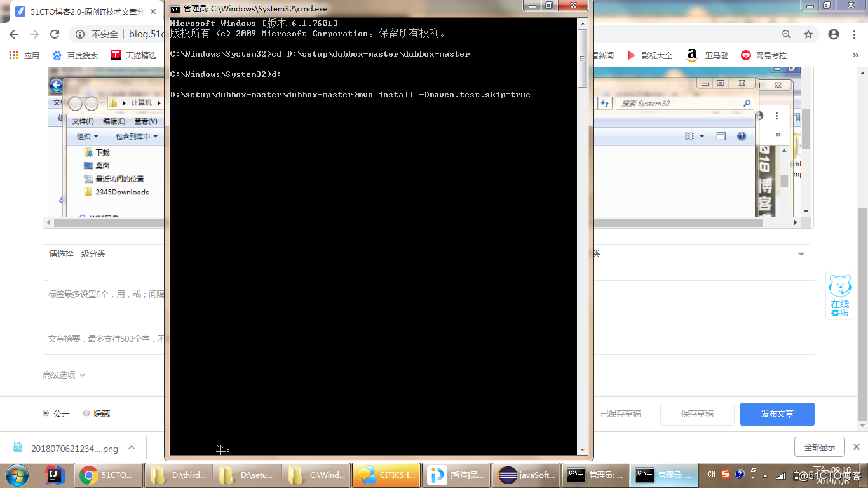Toggle the Explorer preview pane icon
Viewport: 868px width, 488px height.
(721, 137)
